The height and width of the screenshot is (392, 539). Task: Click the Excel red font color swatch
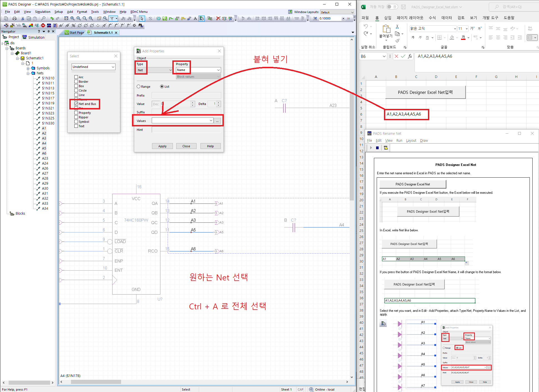pos(463,38)
